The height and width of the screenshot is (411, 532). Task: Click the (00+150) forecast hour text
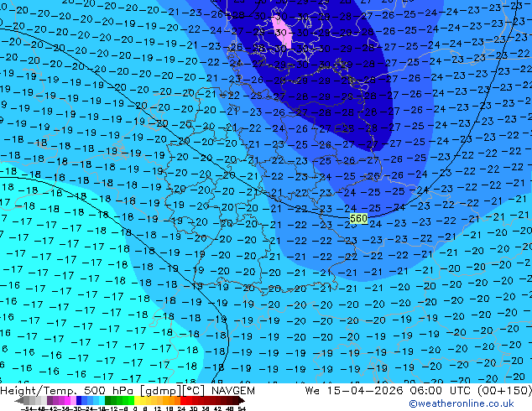(504, 391)
